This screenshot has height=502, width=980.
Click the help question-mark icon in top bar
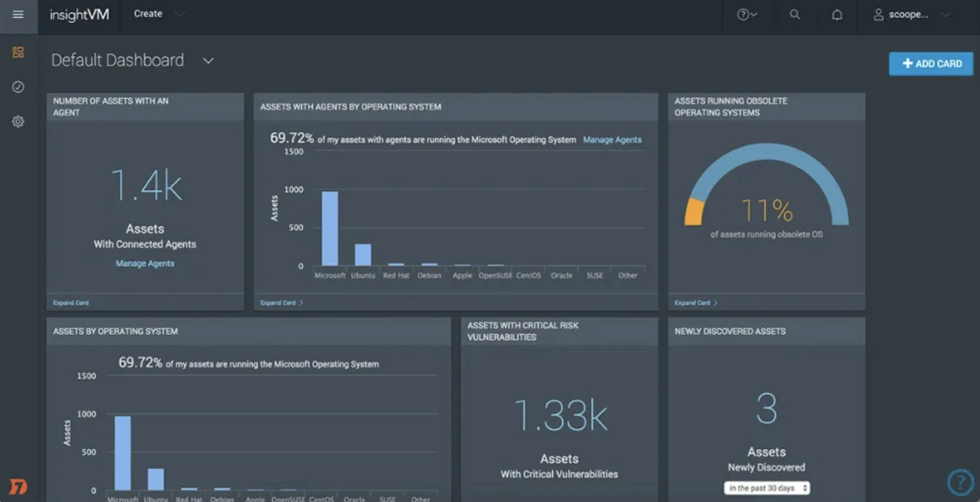(x=744, y=15)
